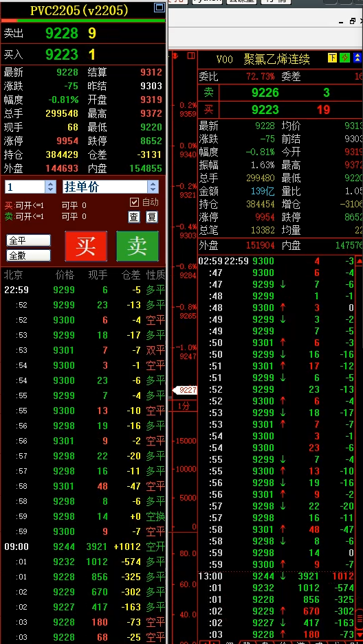Click the 总笔 value 13382
The width and height of the screenshot is (363, 644).
(263, 229)
